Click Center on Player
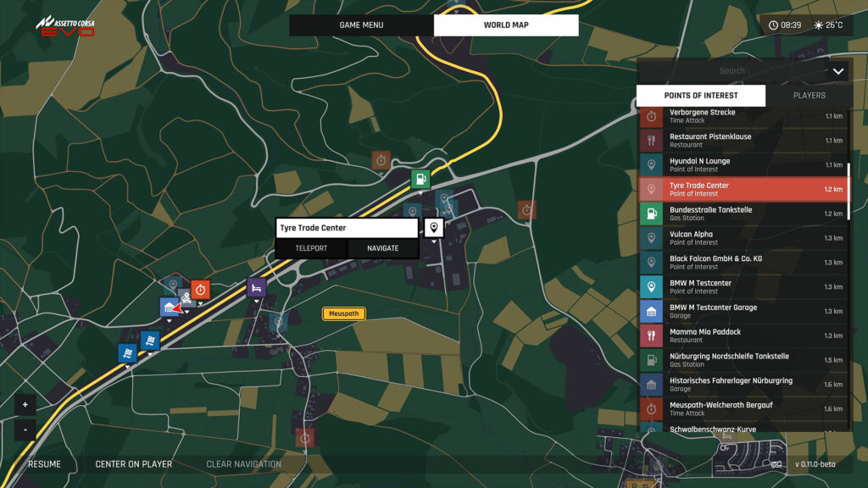 [x=133, y=464]
